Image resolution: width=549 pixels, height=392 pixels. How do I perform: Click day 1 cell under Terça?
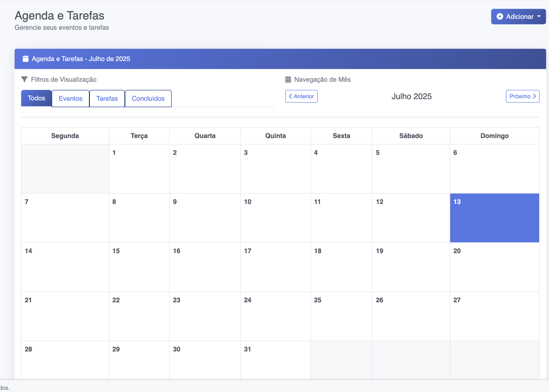click(139, 169)
